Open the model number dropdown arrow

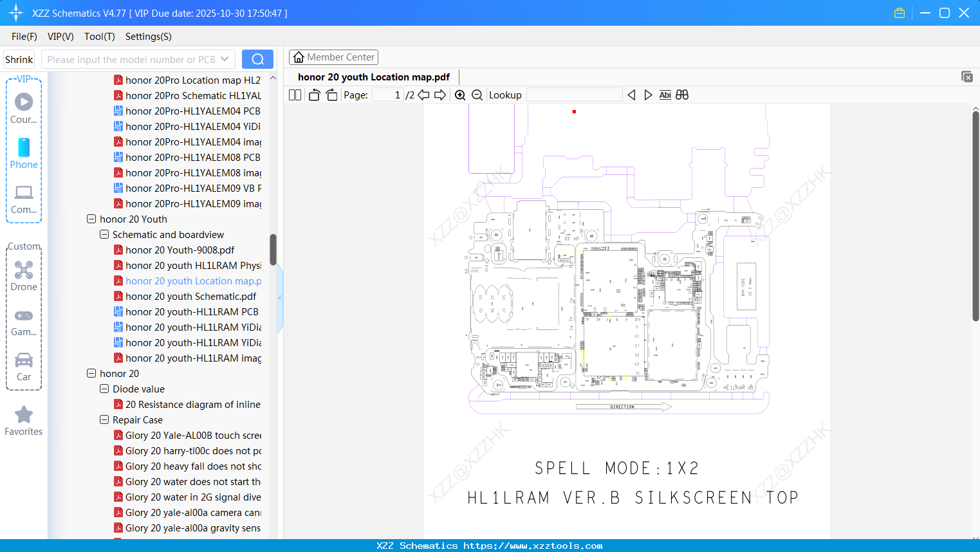tap(225, 59)
